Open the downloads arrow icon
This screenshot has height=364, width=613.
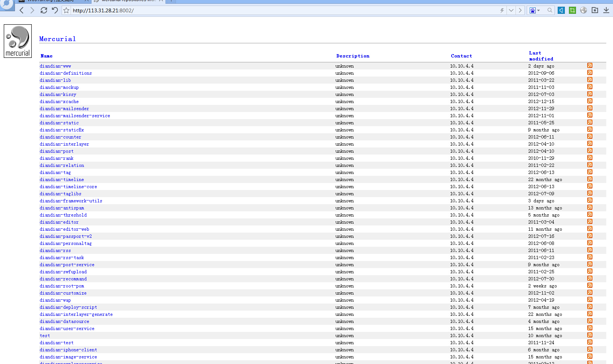606,10
